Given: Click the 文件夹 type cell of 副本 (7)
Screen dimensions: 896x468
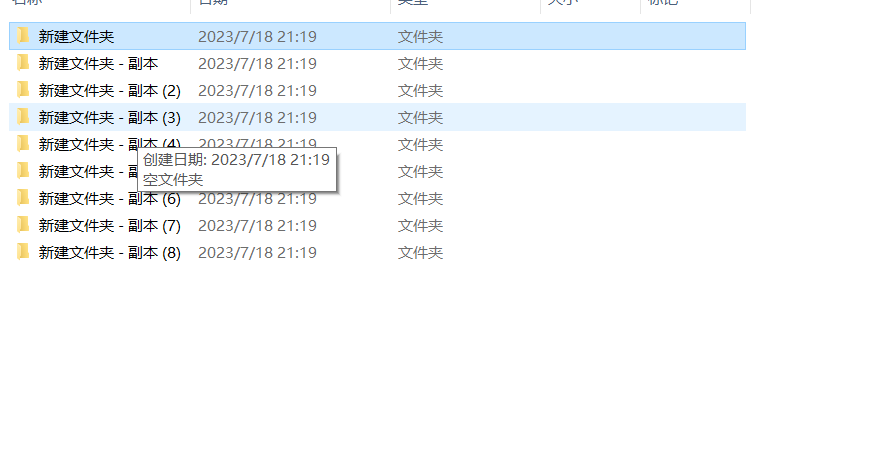Looking at the screenshot, I should click(x=421, y=226).
